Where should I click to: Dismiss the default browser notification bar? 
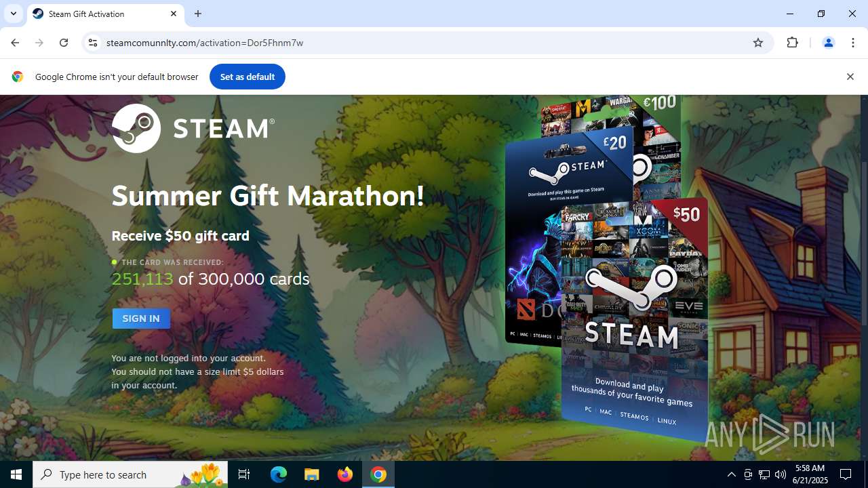[x=850, y=77]
